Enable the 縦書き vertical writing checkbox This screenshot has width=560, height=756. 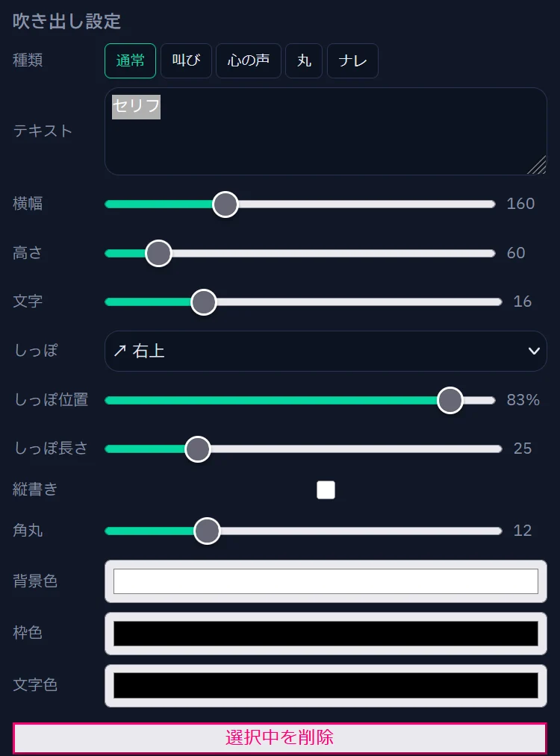pos(326,490)
